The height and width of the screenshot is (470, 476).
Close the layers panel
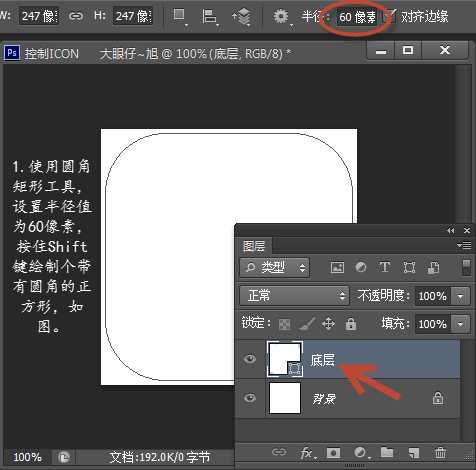click(x=467, y=230)
